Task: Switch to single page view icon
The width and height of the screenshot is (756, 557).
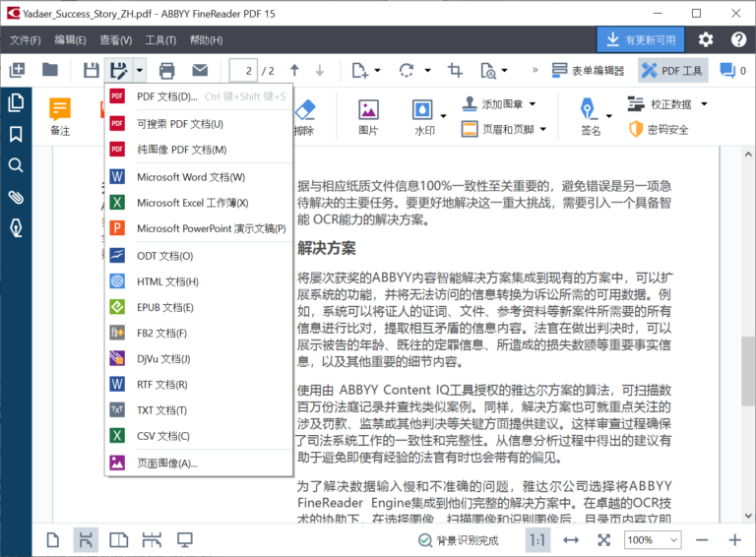Action: point(53,539)
